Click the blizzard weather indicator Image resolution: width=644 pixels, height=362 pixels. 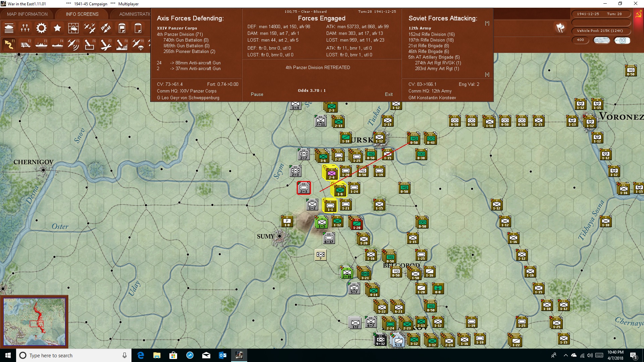[602, 40]
